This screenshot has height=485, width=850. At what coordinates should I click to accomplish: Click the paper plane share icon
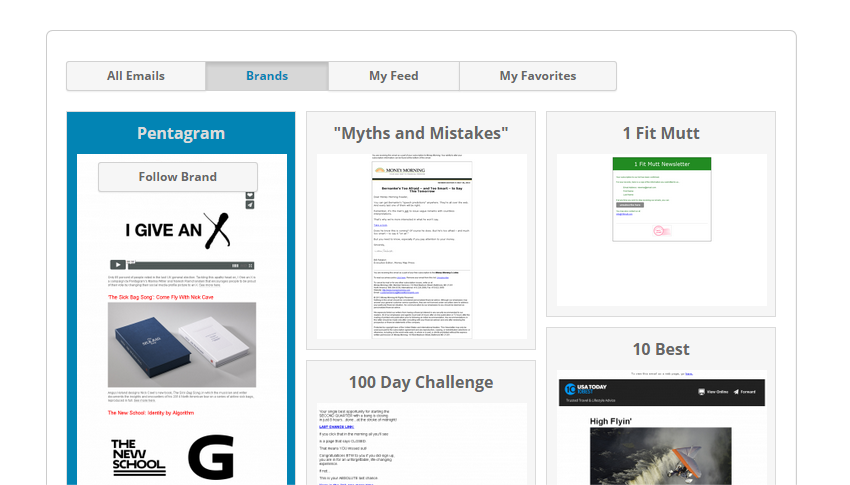250,205
